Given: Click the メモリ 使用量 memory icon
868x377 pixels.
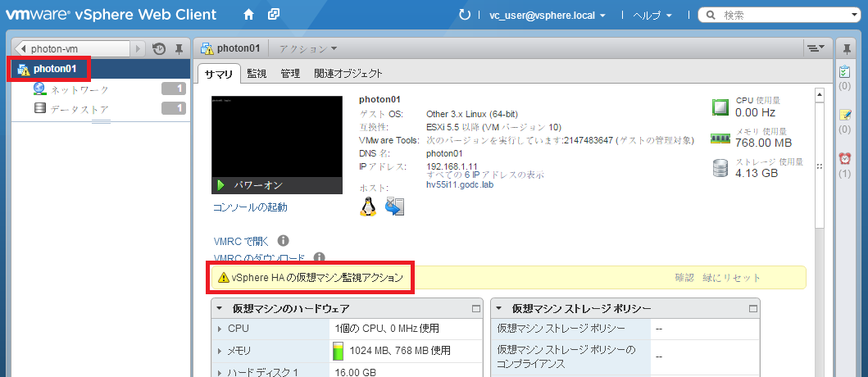Looking at the screenshot, I should click(x=720, y=139).
